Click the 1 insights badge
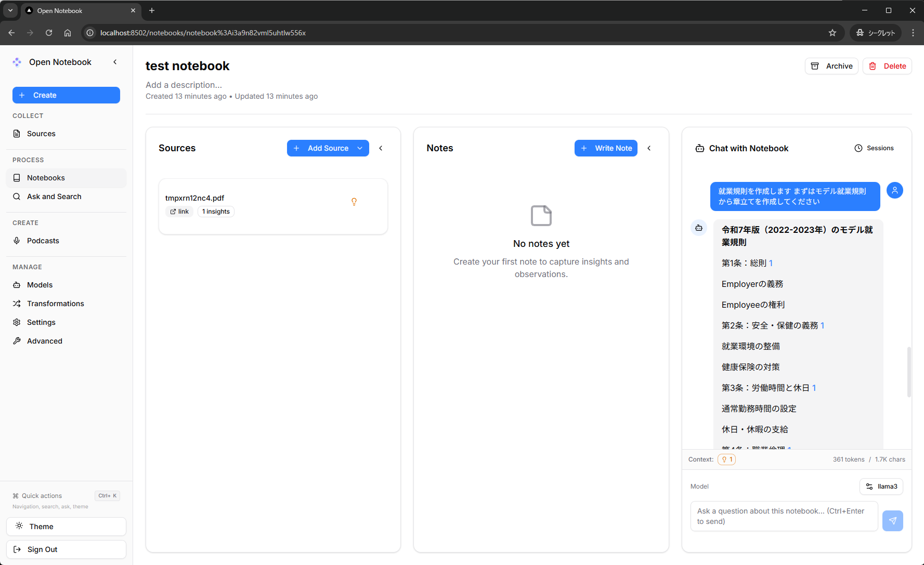This screenshot has height=565, width=924. coord(216,212)
